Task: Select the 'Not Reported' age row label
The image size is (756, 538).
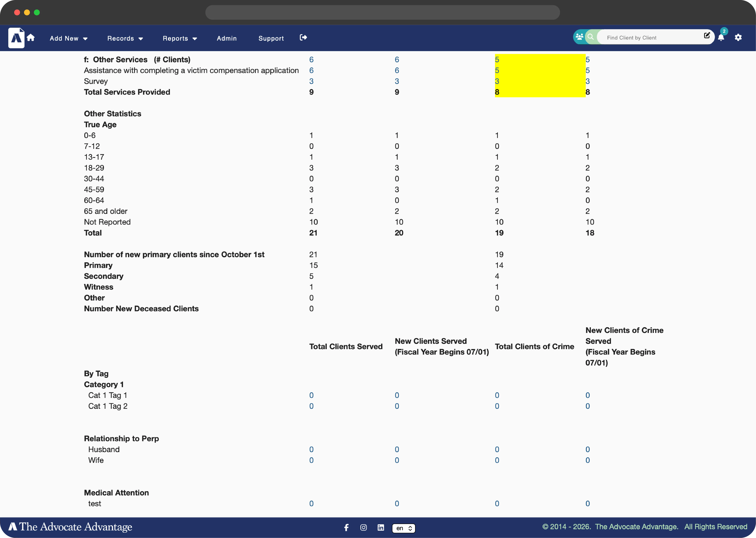Action: pyautogui.click(x=107, y=222)
